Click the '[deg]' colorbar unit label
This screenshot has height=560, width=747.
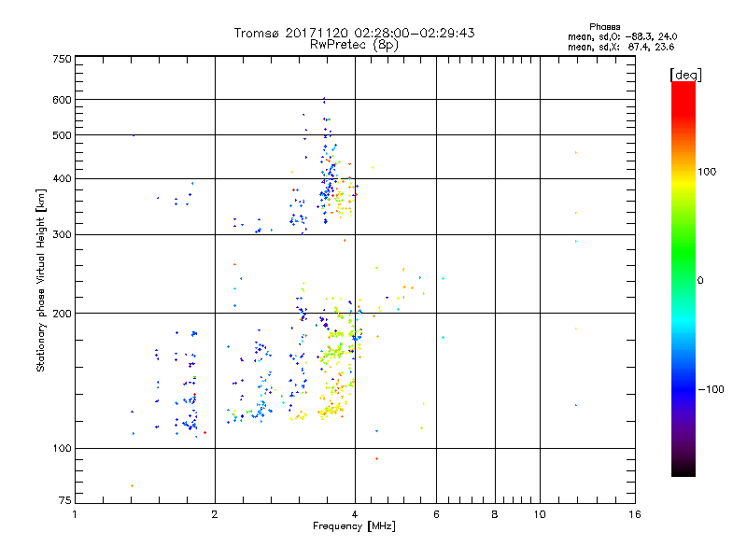click(x=685, y=75)
